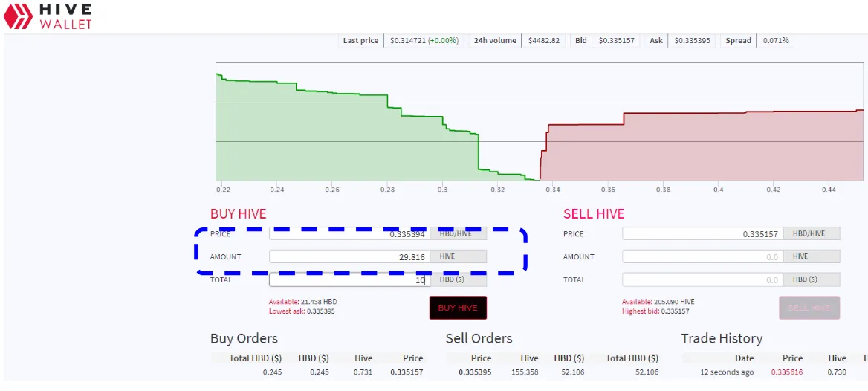The width and height of the screenshot is (868, 391).
Task: Click the 0.34 axis label on depth chart
Action: pyautogui.click(x=552, y=190)
